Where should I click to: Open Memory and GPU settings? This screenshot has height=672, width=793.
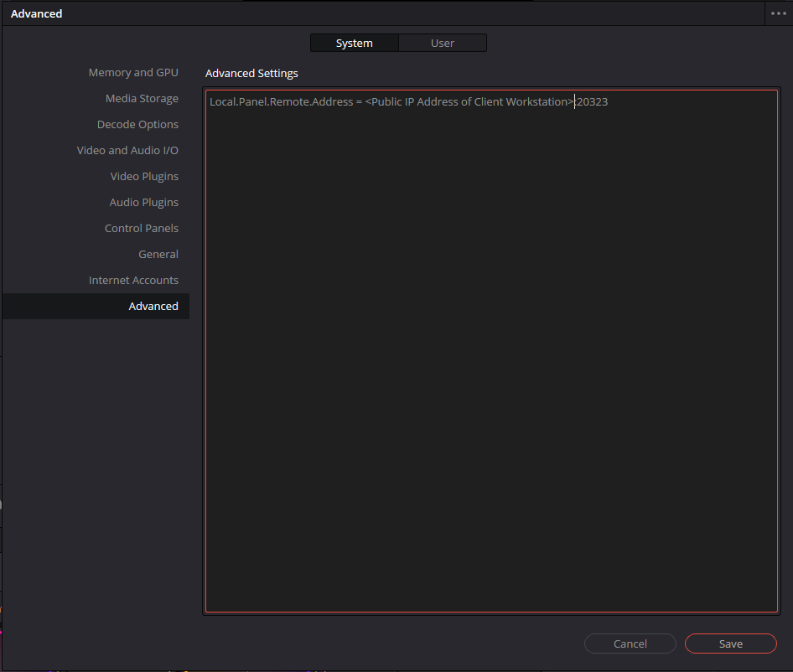(x=133, y=72)
